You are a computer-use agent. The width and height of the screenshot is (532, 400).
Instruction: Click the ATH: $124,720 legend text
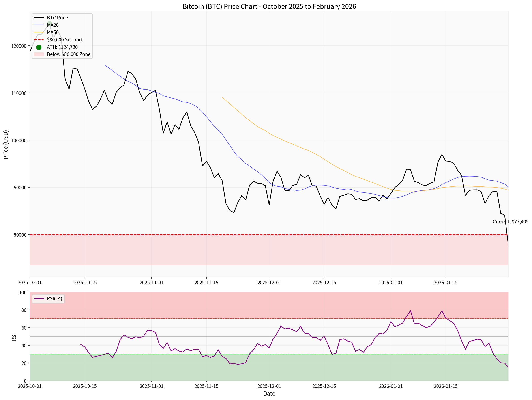(62, 47)
